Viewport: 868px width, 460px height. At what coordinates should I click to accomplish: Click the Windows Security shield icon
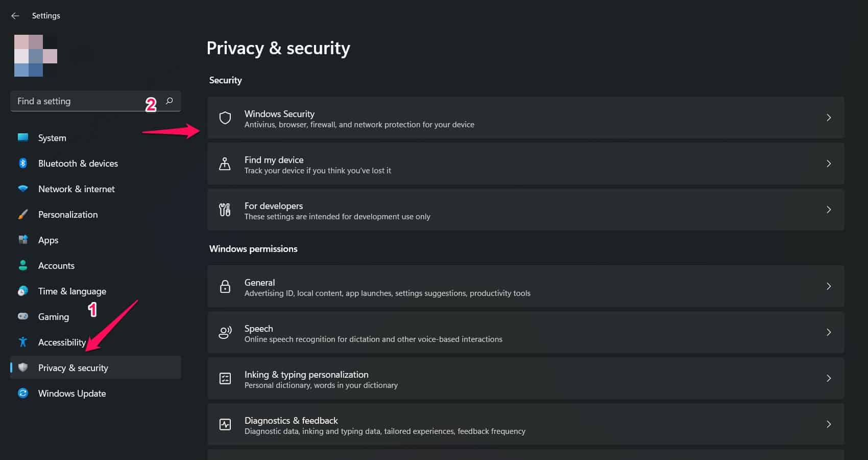pos(225,118)
